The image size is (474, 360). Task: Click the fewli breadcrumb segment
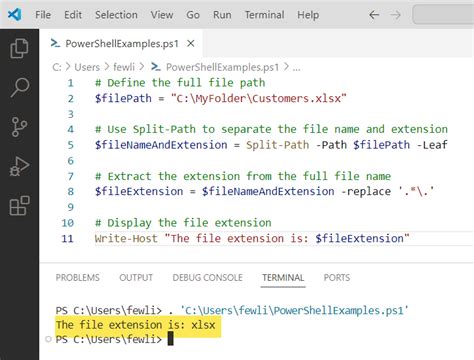(x=124, y=67)
